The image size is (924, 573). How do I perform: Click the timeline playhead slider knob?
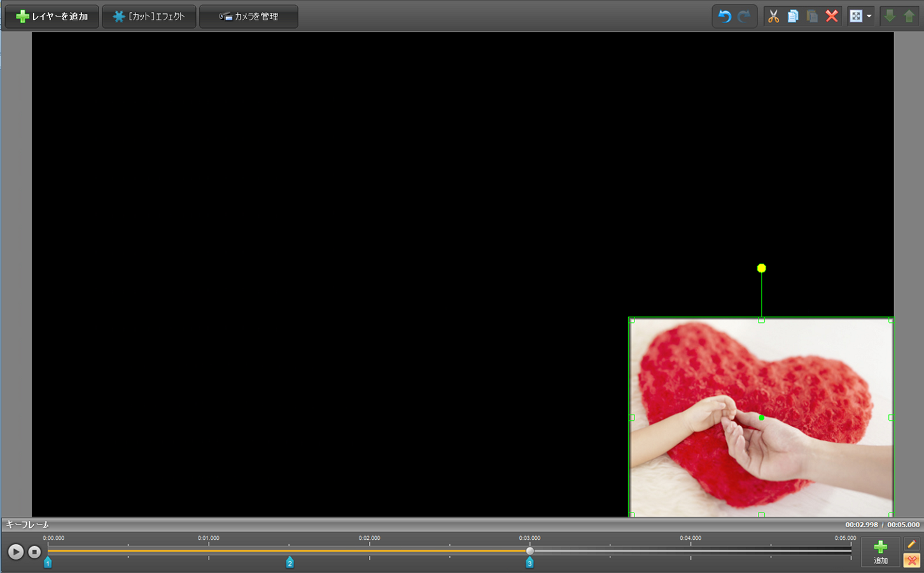(530, 551)
